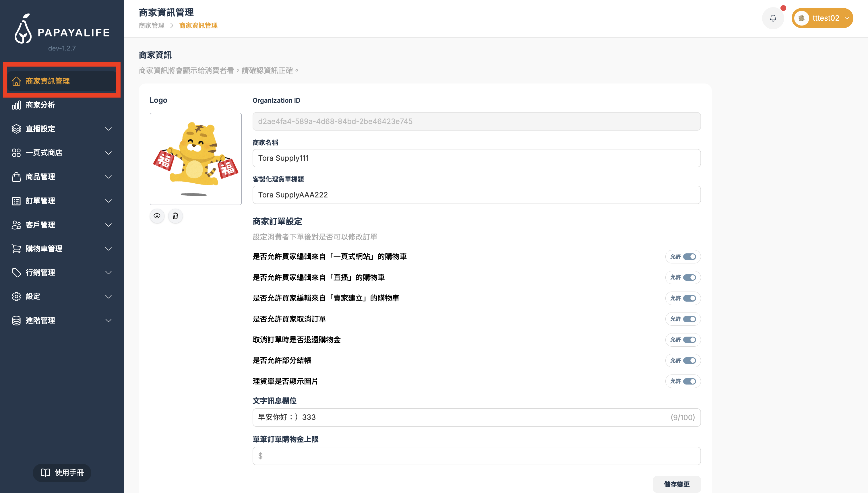Turn off 取消訂單時是否退還購物金 switch
This screenshot has width=868, height=493.
pos(689,339)
